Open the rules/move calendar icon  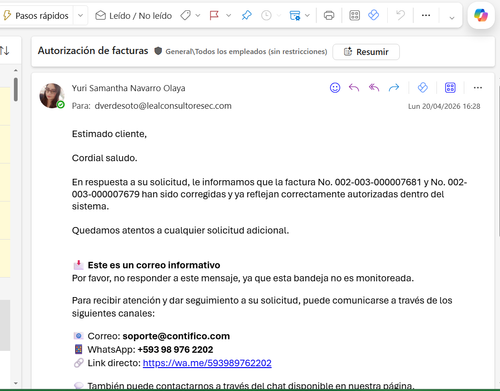coord(295,15)
